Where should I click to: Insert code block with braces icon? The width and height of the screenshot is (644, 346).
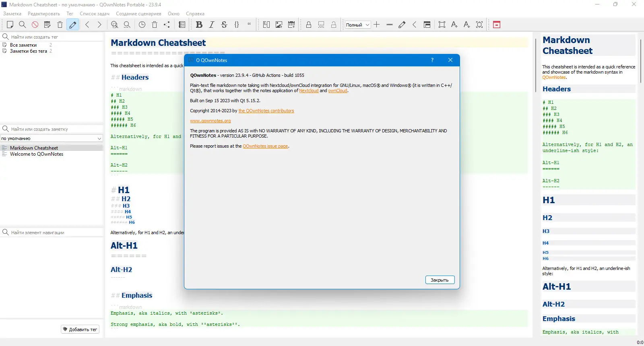click(x=237, y=25)
